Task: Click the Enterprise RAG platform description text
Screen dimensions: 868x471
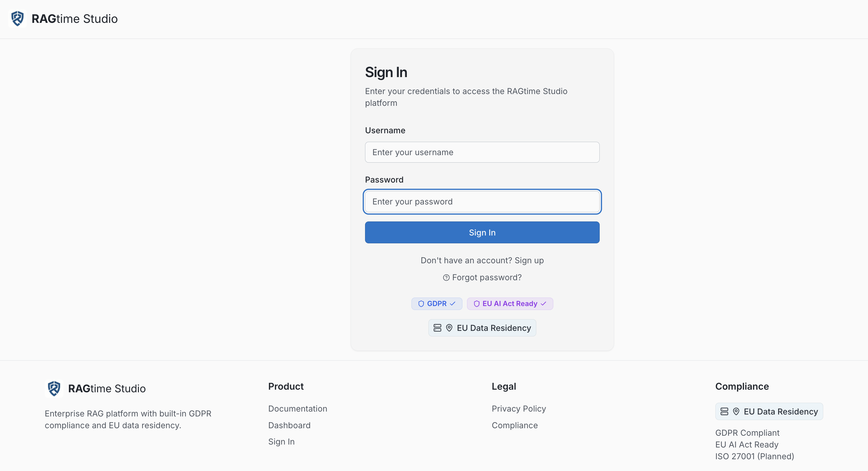Action: coord(128,419)
